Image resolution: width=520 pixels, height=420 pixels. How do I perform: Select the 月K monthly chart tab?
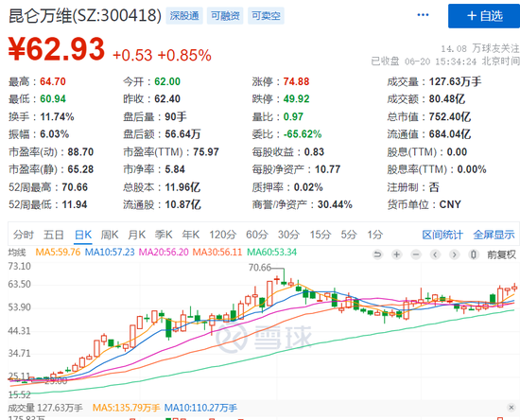tap(137, 235)
